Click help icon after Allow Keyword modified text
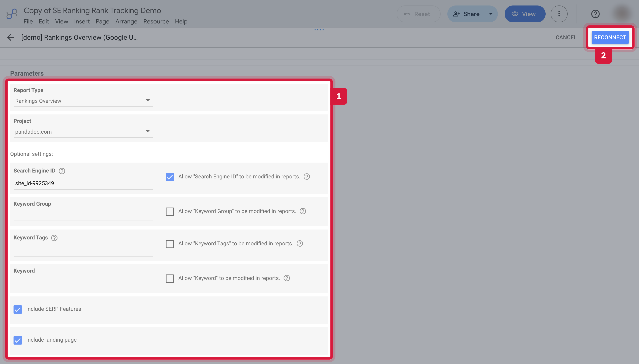Viewport: 639px width, 364px height. click(287, 278)
